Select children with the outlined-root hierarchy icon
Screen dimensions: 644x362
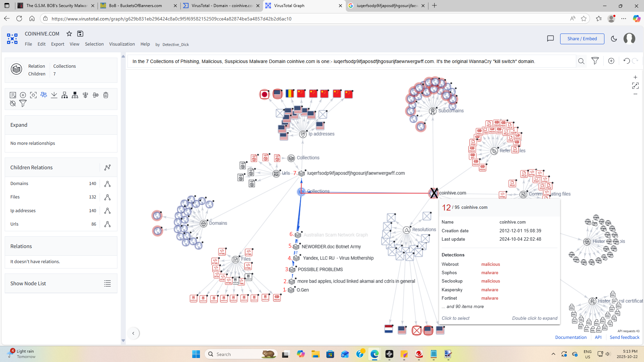pos(64,95)
